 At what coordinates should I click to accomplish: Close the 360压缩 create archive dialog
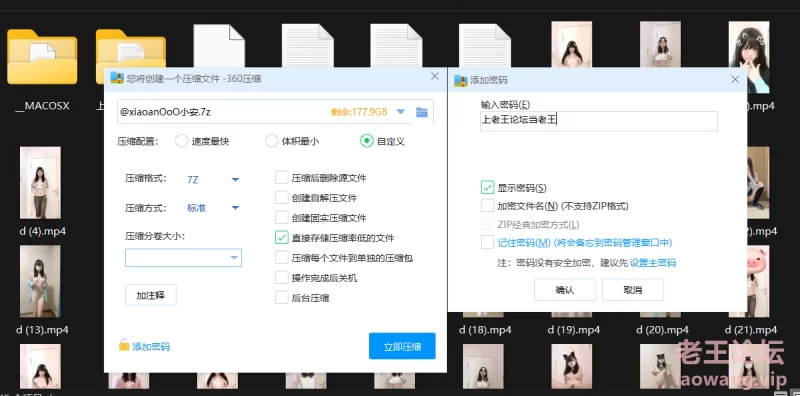(435, 77)
